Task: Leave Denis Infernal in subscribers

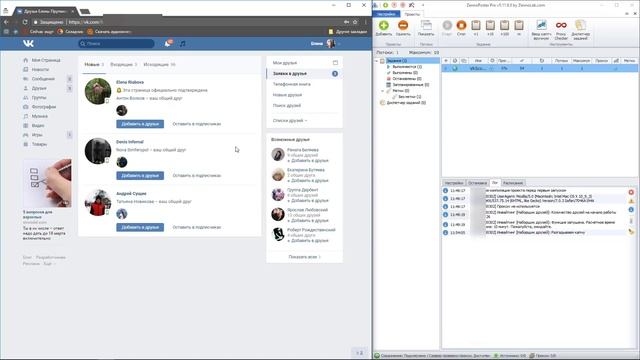Action: click(197, 176)
